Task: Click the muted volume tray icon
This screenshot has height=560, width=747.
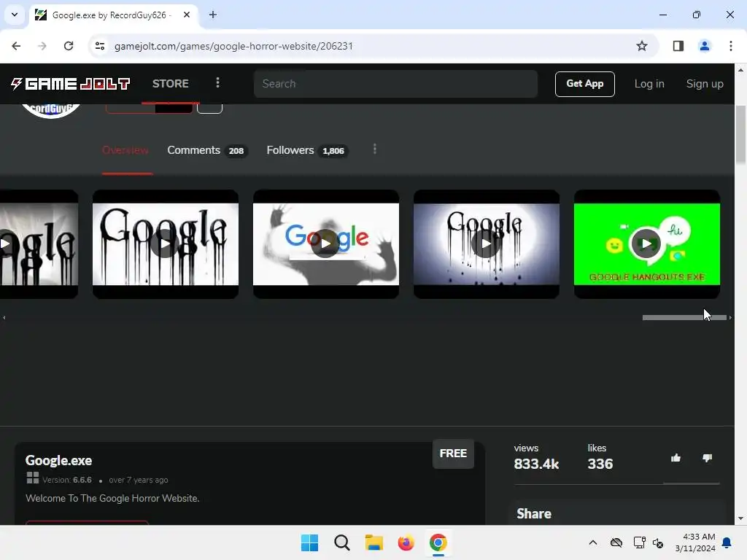Action: click(x=659, y=542)
